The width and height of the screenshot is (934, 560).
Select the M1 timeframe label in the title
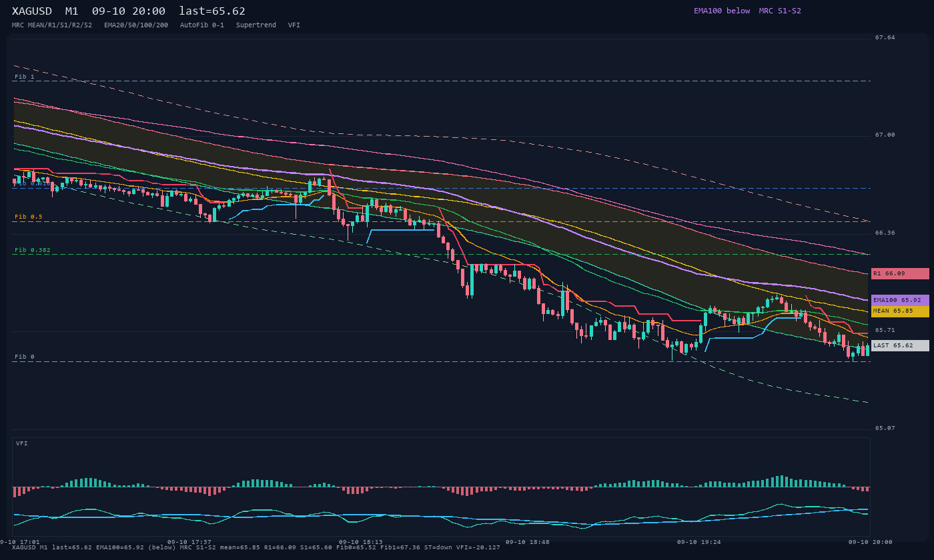pyautogui.click(x=72, y=11)
